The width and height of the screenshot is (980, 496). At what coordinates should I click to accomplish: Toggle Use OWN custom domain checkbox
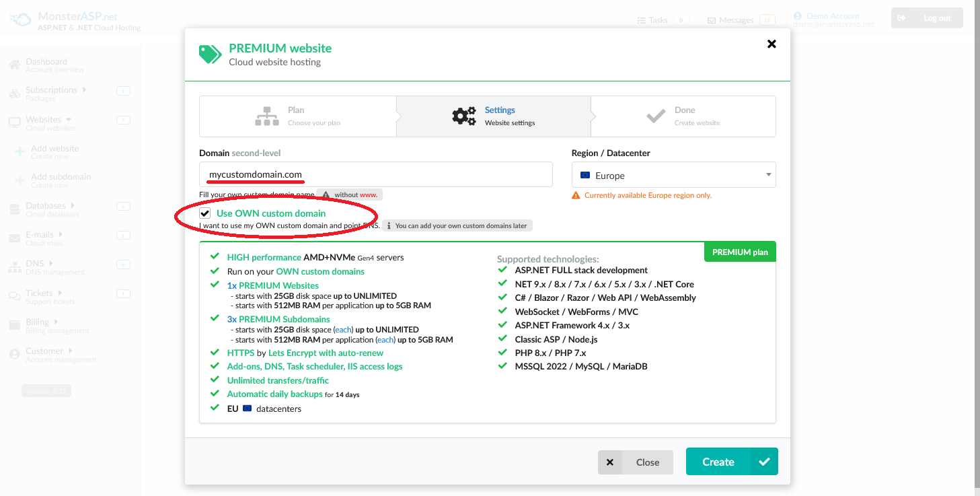[205, 213]
